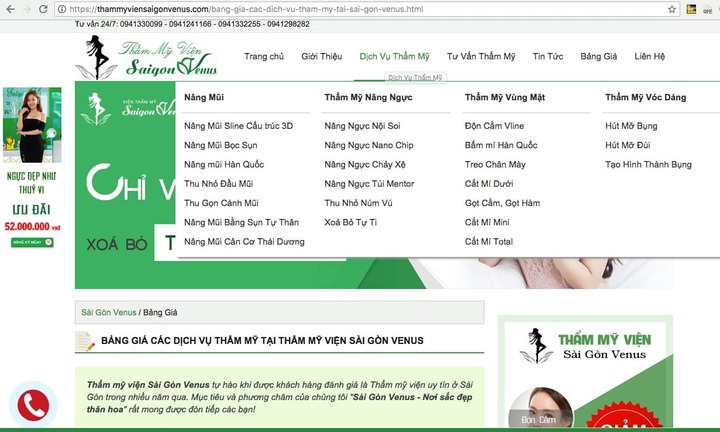Open Tư Vấn Thẩm Mỹ menu
Screen dimensions: 720x432
point(480,57)
